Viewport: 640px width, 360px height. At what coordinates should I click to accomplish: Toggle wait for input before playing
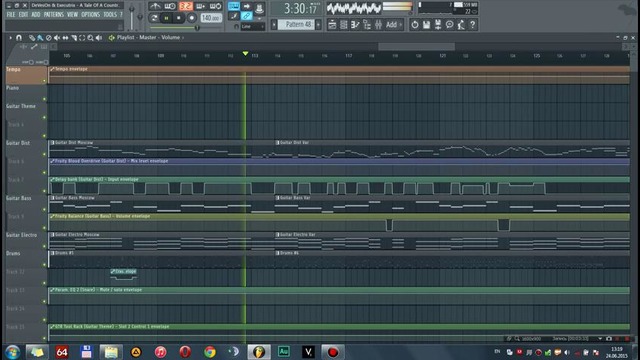coord(170,6)
